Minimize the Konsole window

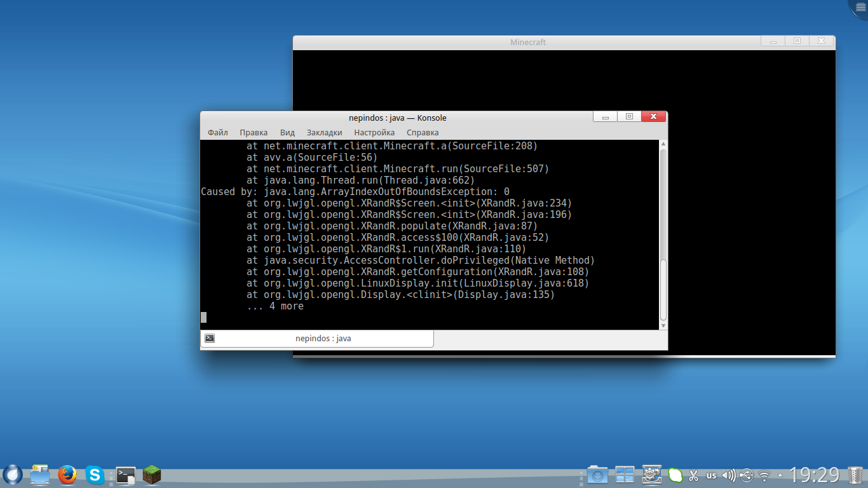coord(605,117)
